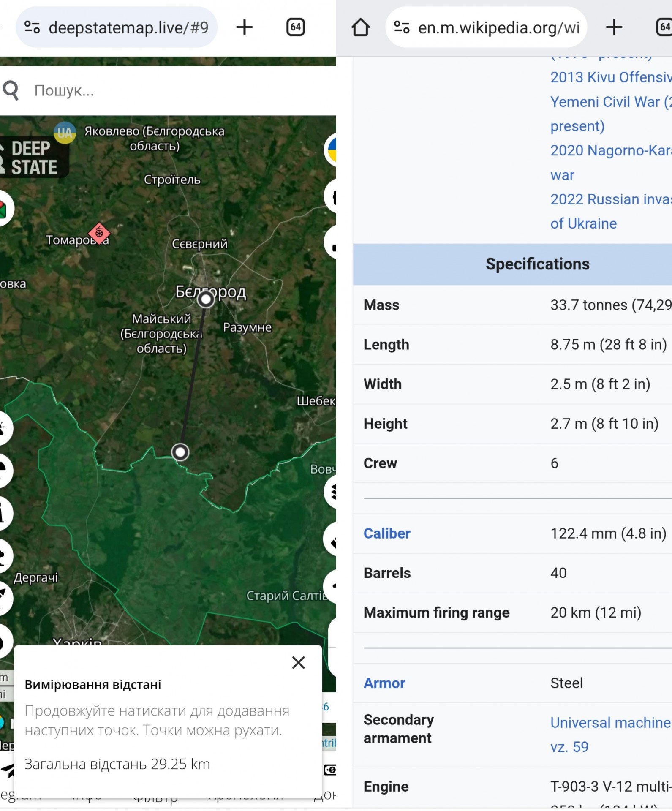
Task: Click the Загальна відстань 29.25 km text
Action: pos(117,765)
